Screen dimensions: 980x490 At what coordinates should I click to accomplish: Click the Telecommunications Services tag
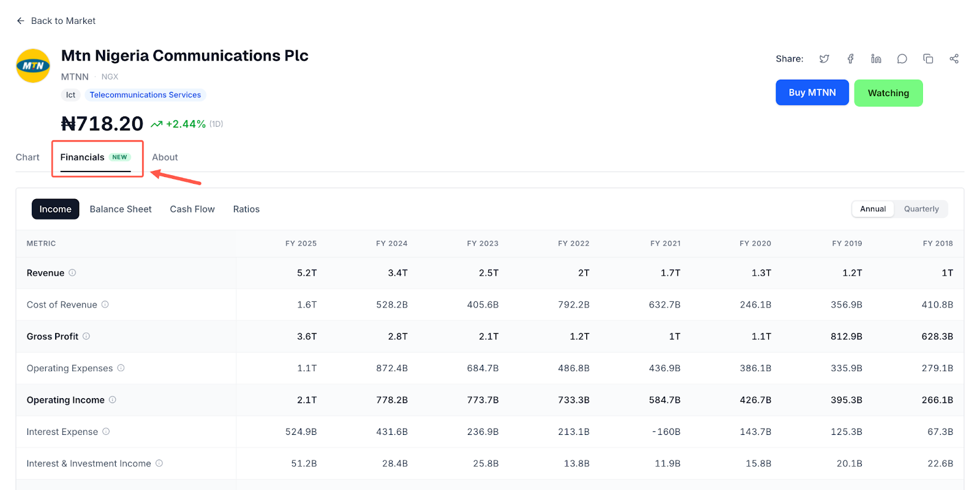145,95
